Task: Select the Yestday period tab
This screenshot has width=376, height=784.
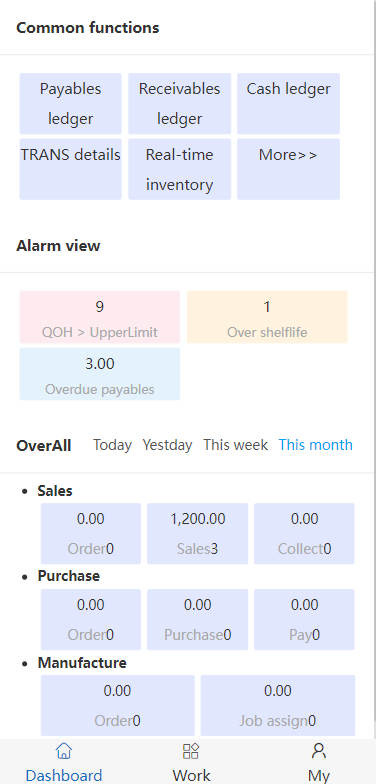Action: tap(167, 445)
